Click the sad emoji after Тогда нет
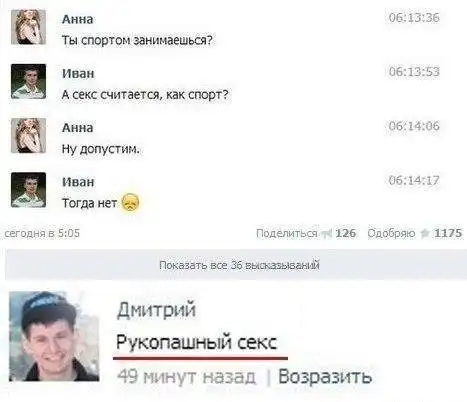This screenshot has height=402, width=467. (x=131, y=203)
